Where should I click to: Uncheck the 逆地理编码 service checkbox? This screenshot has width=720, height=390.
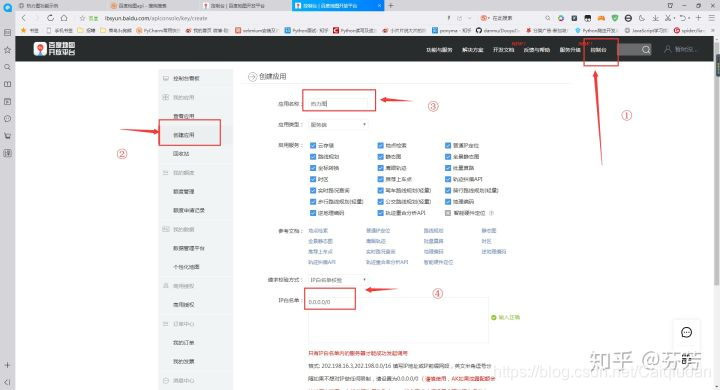click(x=313, y=213)
